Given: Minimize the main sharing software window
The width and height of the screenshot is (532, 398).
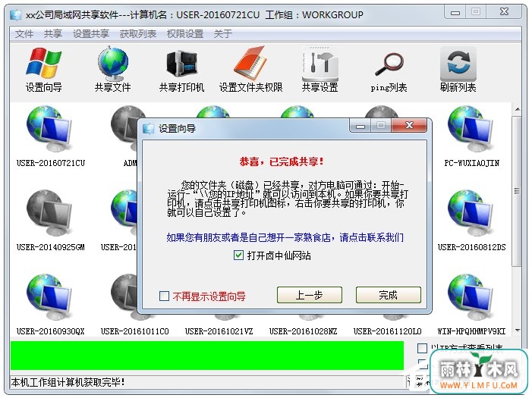Looking at the screenshot, I should click(455, 13).
